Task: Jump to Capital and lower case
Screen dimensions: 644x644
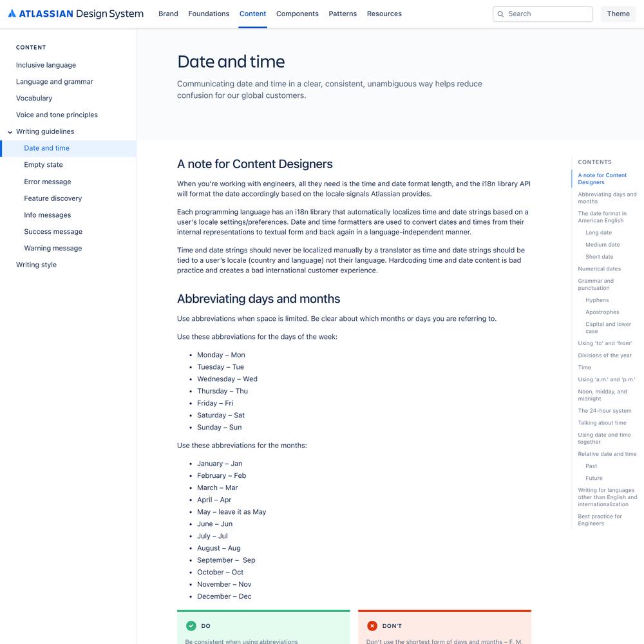Action: tap(609, 328)
